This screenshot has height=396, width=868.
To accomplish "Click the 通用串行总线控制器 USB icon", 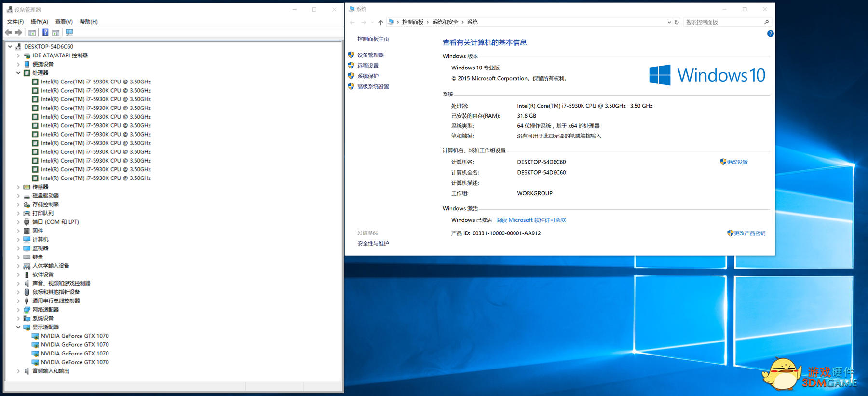I will pyautogui.click(x=27, y=301).
